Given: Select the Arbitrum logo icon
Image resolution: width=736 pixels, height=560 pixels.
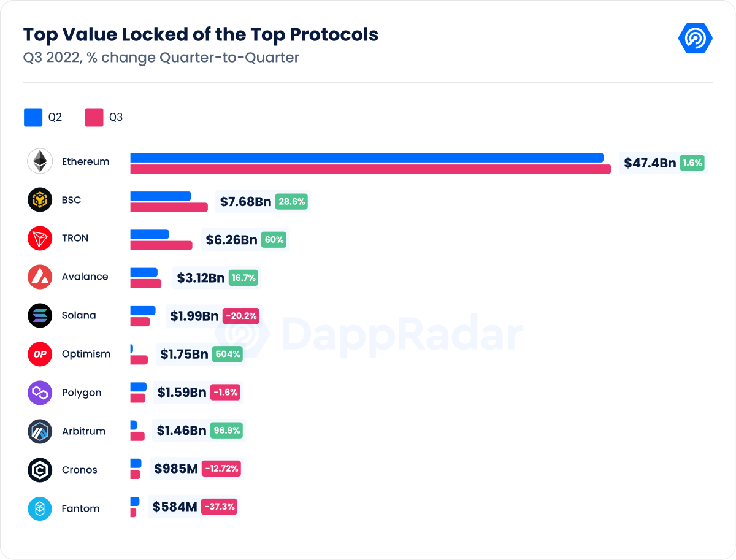Looking at the screenshot, I should (x=40, y=431).
